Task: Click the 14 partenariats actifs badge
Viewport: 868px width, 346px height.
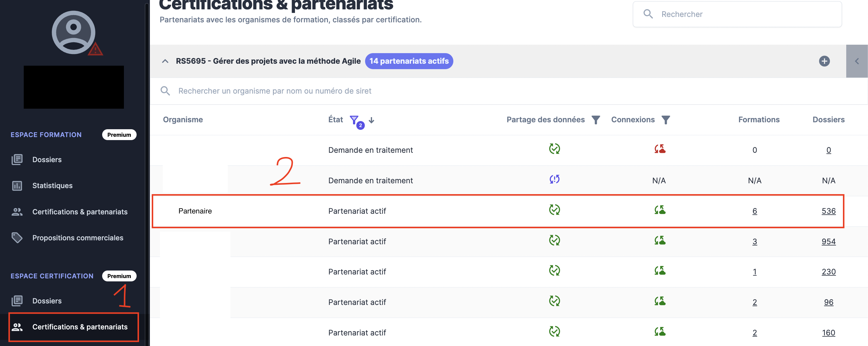Action: (x=409, y=61)
